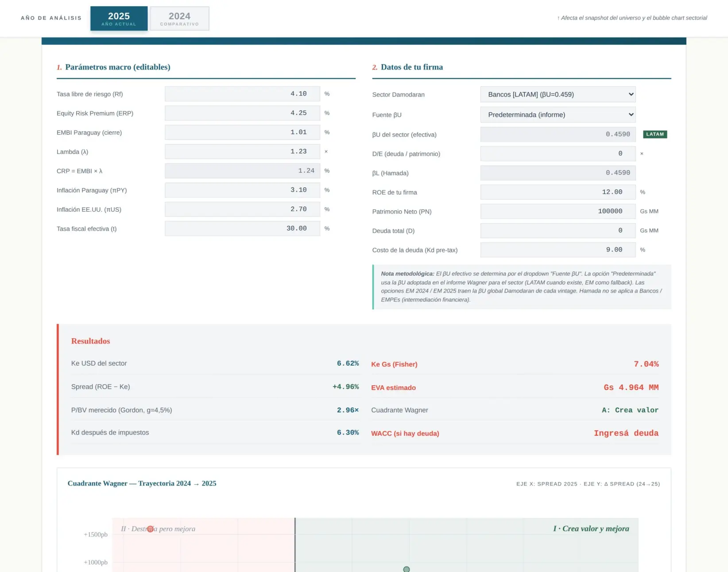This screenshot has height=572, width=728.
Task: Open the Fuente βU dropdown
Action: [558, 115]
